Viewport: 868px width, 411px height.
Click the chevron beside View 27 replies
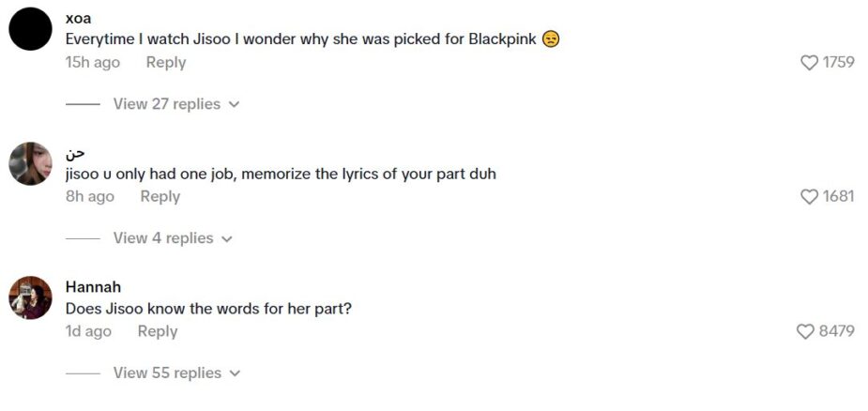pos(235,105)
